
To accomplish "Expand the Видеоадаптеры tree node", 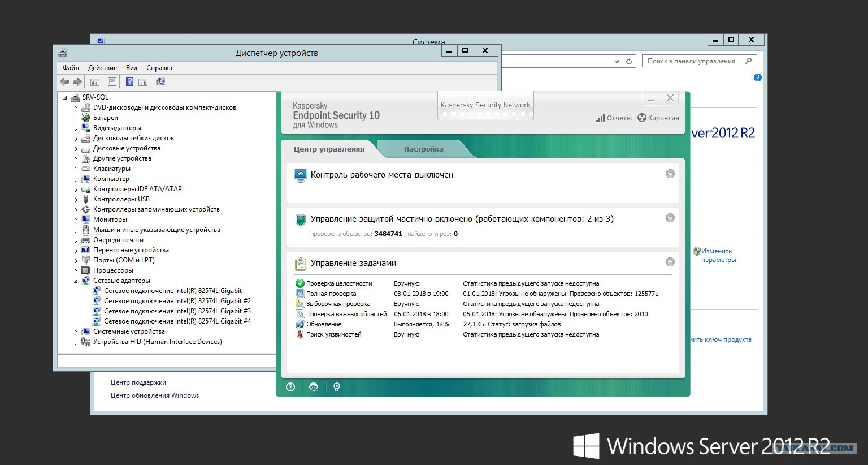I will (x=76, y=128).
